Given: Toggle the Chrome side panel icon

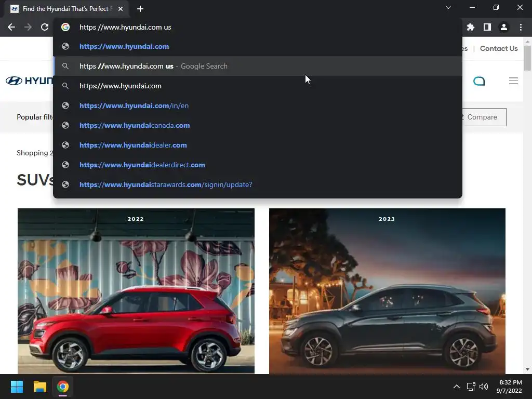Looking at the screenshot, I should click(487, 27).
